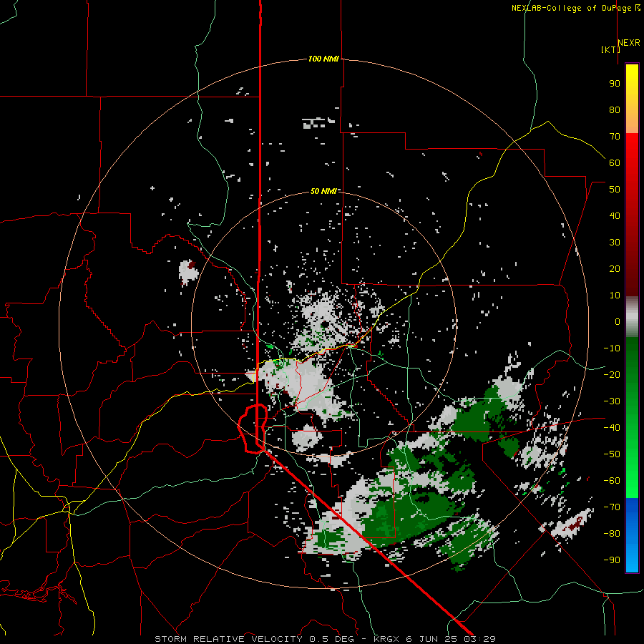Pick the dark red segment near 30
644x644 pixels.
point(632,243)
